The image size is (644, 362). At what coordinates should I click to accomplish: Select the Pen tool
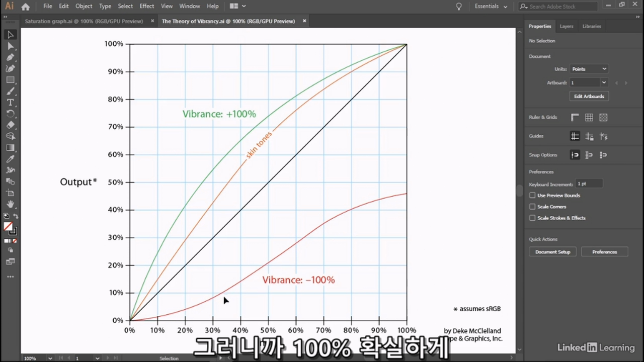point(10,57)
